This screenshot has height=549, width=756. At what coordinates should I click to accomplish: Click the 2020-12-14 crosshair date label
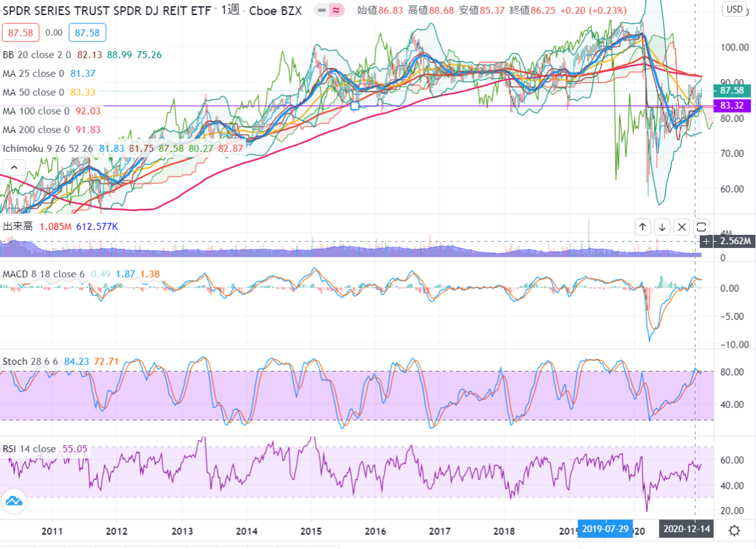[685, 529]
